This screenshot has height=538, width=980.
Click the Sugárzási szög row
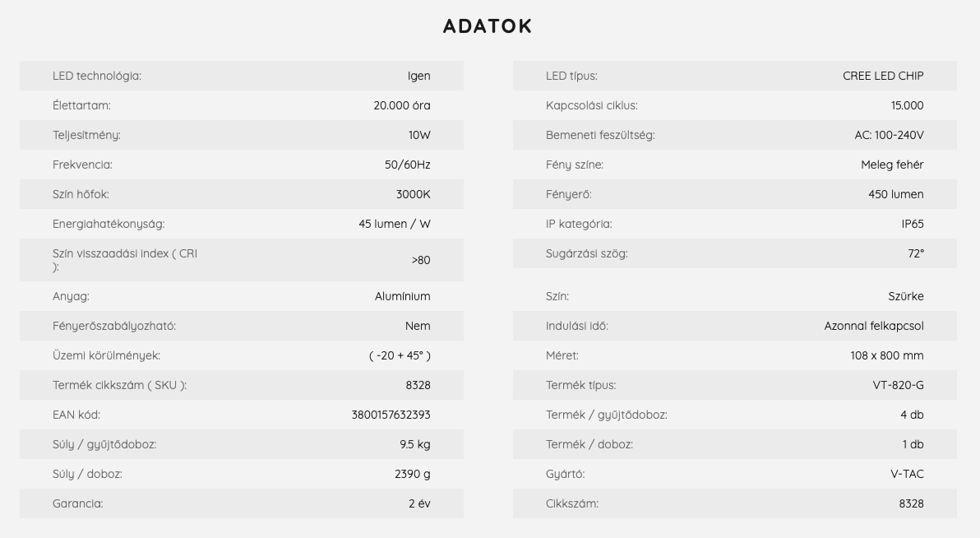click(734, 253)
